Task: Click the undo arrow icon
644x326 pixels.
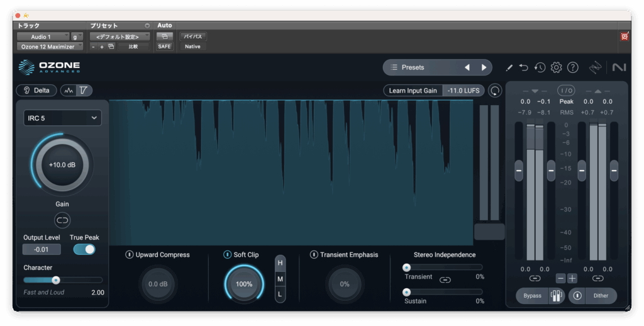Action: (x=524, y=67)
